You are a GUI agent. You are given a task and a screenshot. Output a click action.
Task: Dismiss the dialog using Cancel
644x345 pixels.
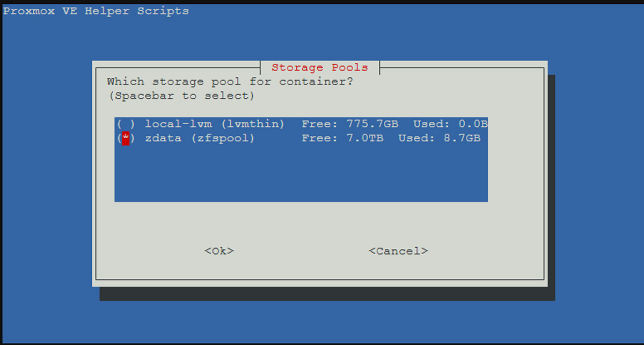(398, 251)
